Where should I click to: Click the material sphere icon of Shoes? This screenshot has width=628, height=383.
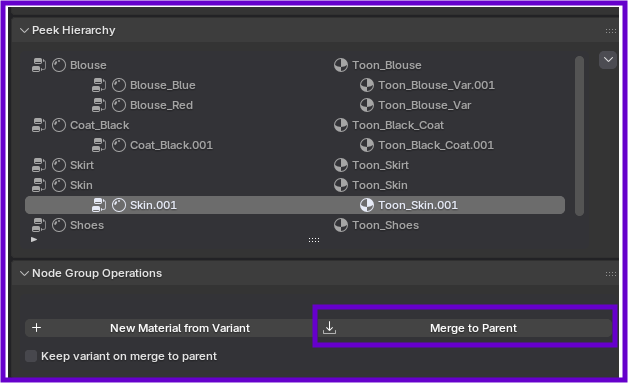[x=59, y=225]
